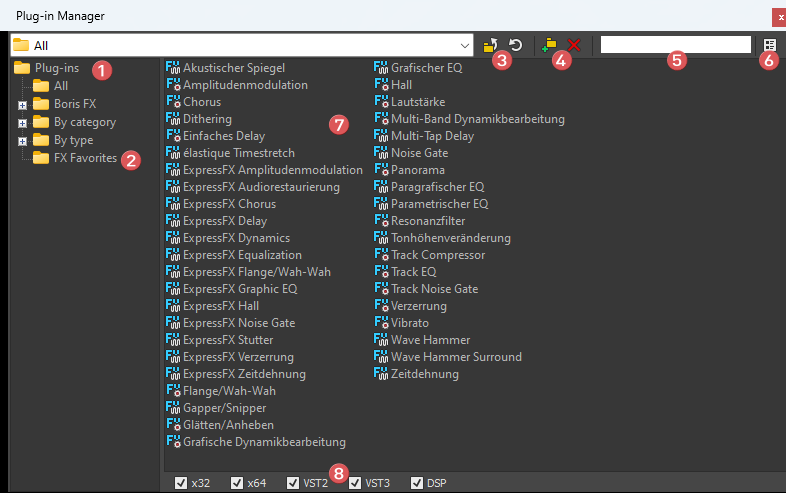Click the Plug-ins root folder
This screenshot has width=786, height=493.
(59, 68)
